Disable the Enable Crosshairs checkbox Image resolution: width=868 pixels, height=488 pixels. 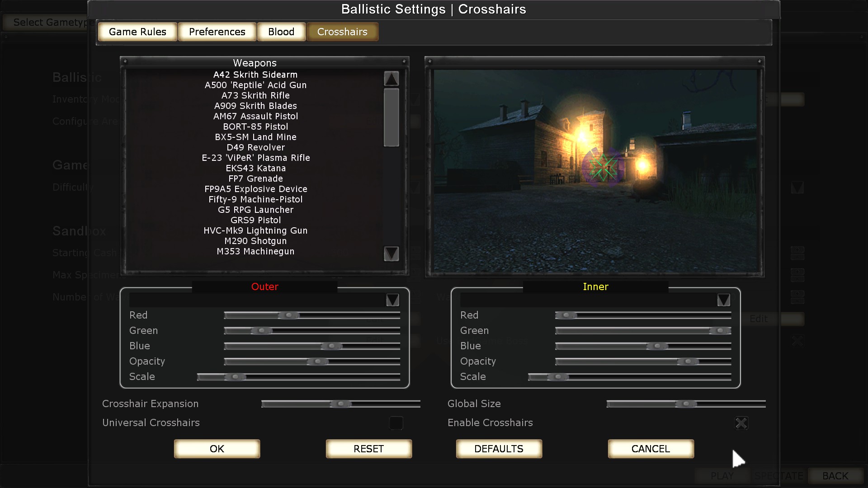(x=741, y=423)
